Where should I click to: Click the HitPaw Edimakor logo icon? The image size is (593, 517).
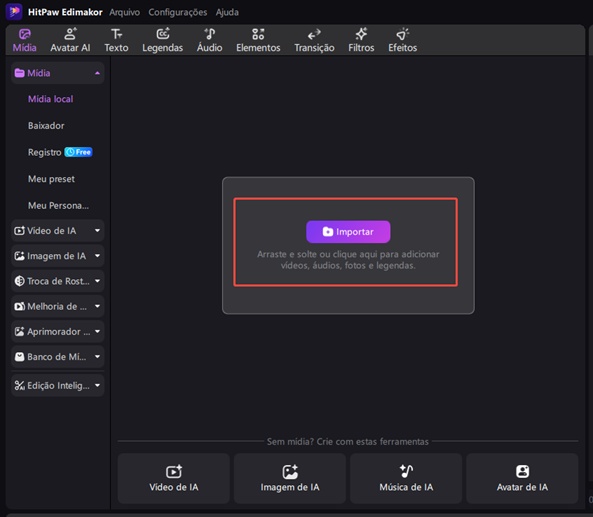(14, 12)
